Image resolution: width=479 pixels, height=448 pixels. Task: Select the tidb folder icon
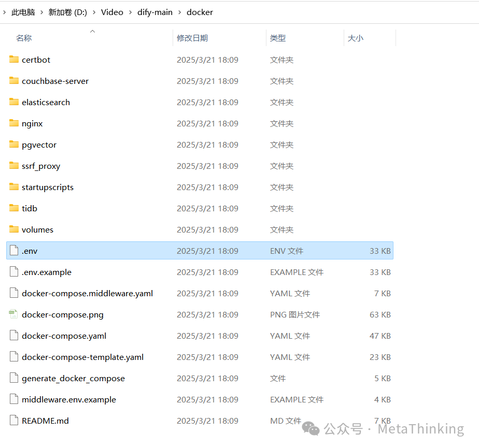14,208
